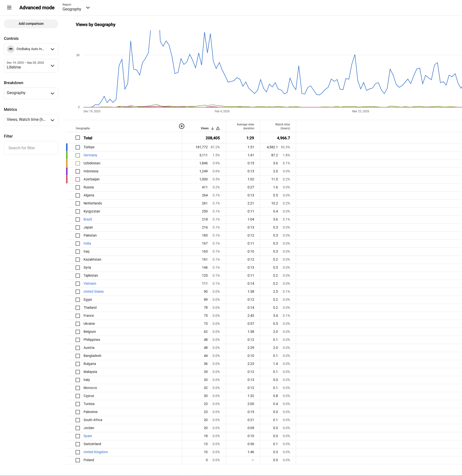Check the Poland row checkbox
Viewport: 462px width, 476px height.
click(78, 460)
